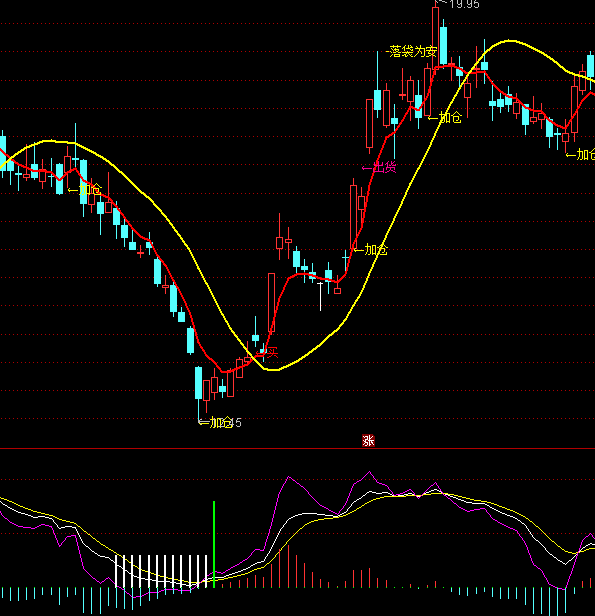The height and width of the screenshot is (616, 595).
Task: Click the magenta indicator line's highest peak
Action: tap(369, 472)
